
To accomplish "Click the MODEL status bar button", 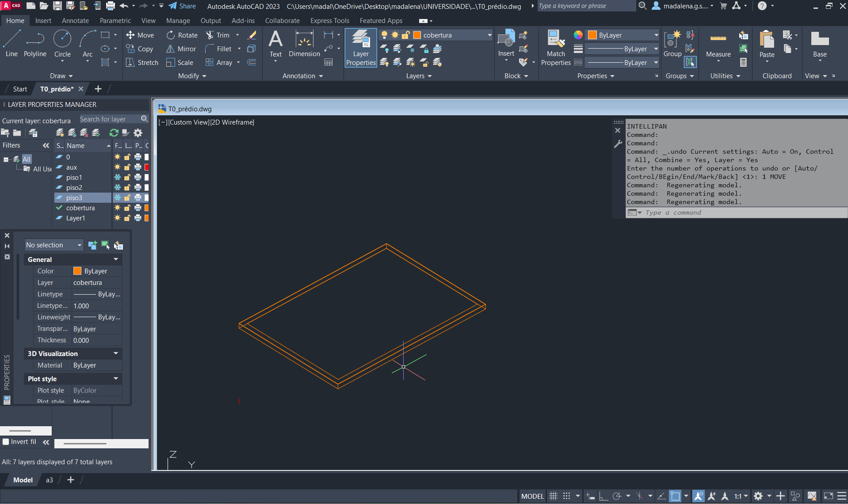I will point(532,496).
